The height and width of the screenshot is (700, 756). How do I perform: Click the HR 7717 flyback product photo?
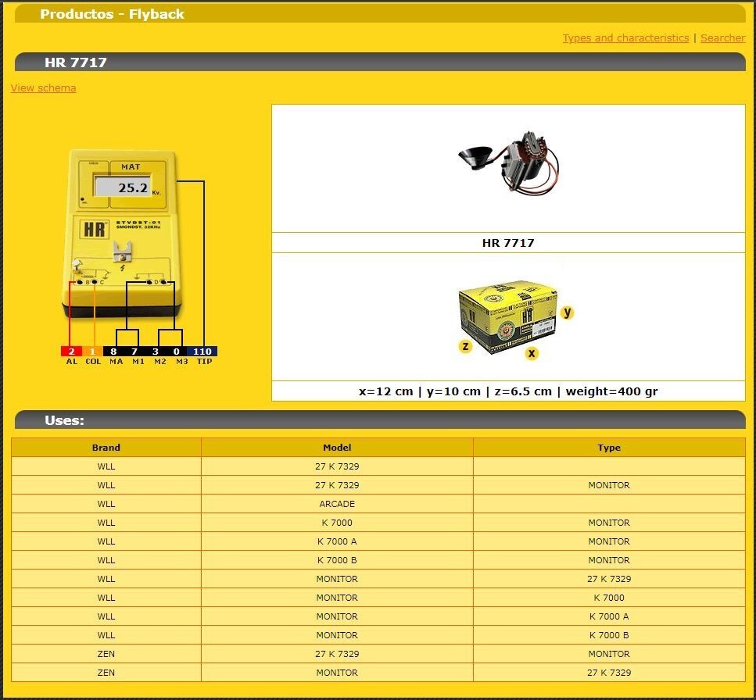point(509,166)
